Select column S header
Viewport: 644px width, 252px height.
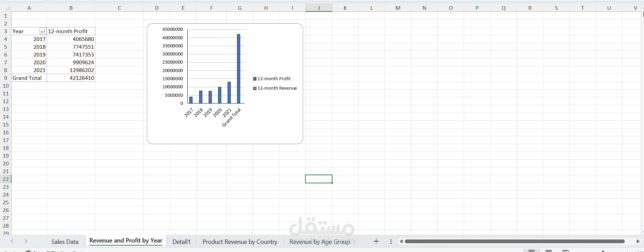tap(556, 8)
